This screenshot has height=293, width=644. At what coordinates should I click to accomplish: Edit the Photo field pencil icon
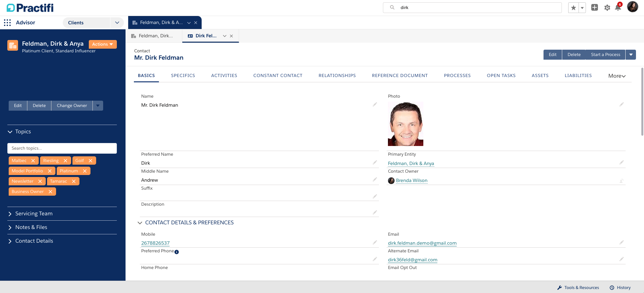[622, 105]
